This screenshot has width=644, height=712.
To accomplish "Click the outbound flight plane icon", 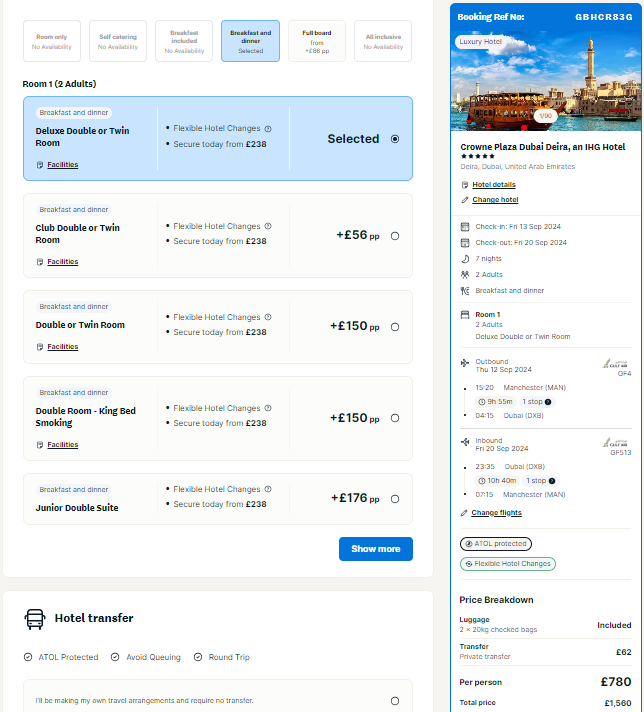I will click(x=465, y=363).
